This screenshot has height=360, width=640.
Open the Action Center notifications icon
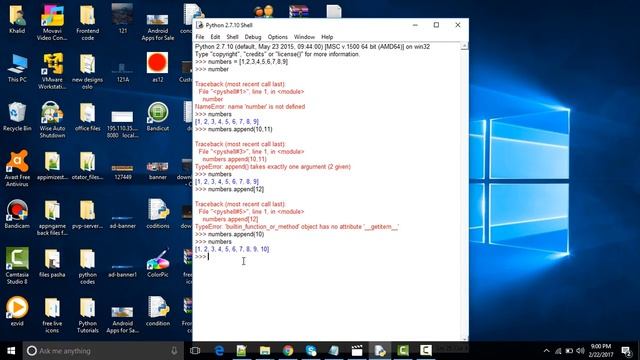(x=626, y=351)
